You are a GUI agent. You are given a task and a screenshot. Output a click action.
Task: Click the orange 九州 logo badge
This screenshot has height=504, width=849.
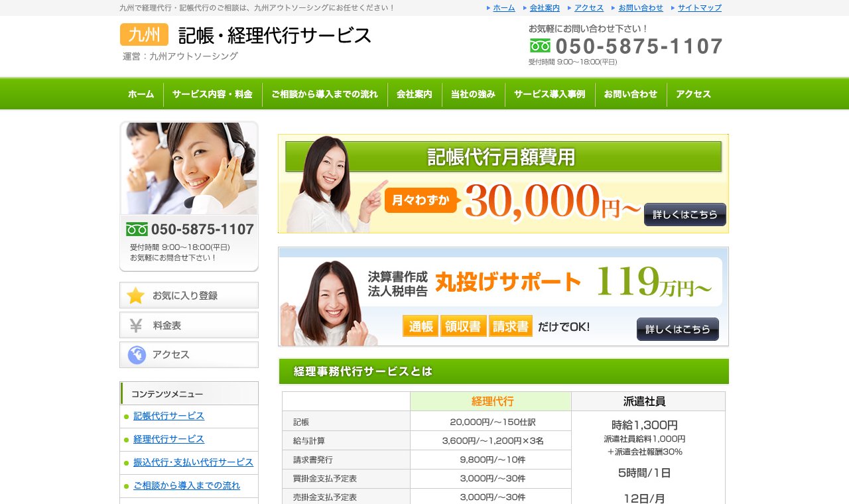(144, 34)
